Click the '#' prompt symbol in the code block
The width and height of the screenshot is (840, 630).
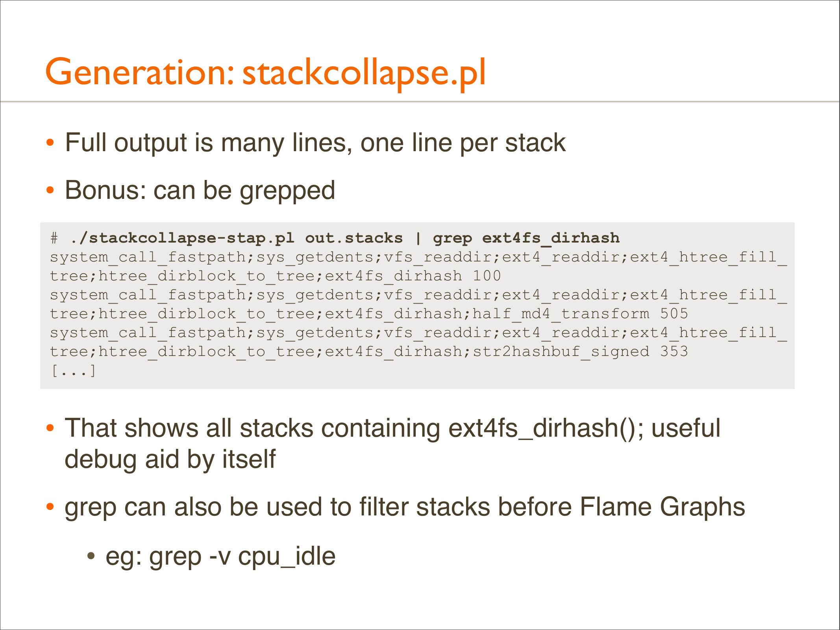point(54,238)
